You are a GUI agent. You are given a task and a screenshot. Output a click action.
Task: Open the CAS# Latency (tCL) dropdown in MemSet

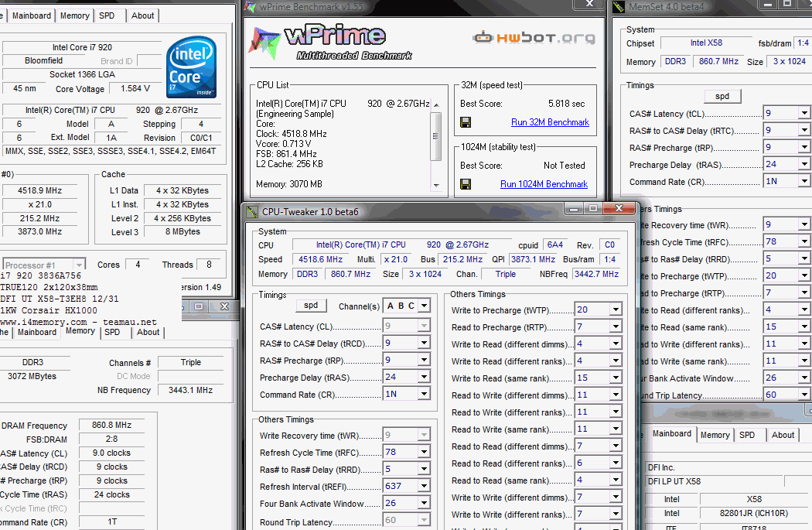point(803,113)
